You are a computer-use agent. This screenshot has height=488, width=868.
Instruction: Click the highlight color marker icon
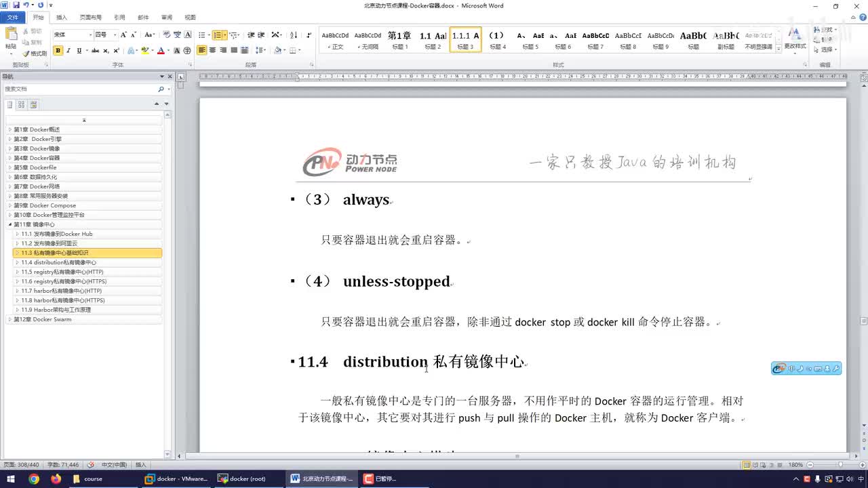144,51
